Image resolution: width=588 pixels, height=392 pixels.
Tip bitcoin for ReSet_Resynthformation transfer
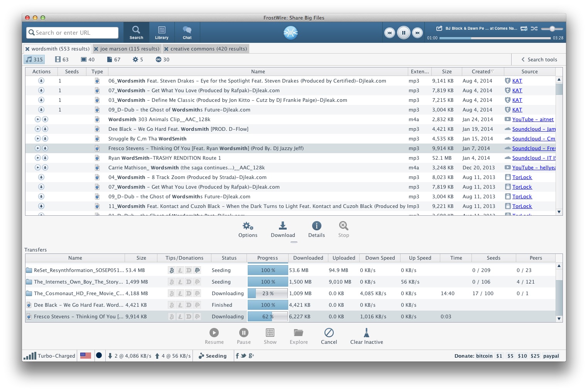click(x=172, y=270)
